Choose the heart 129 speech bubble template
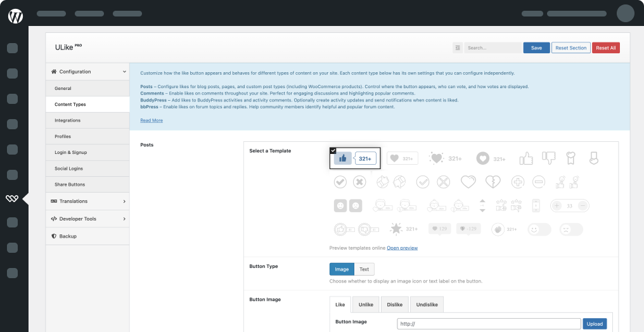Viewport: 644px width, 332px height. 439,229
